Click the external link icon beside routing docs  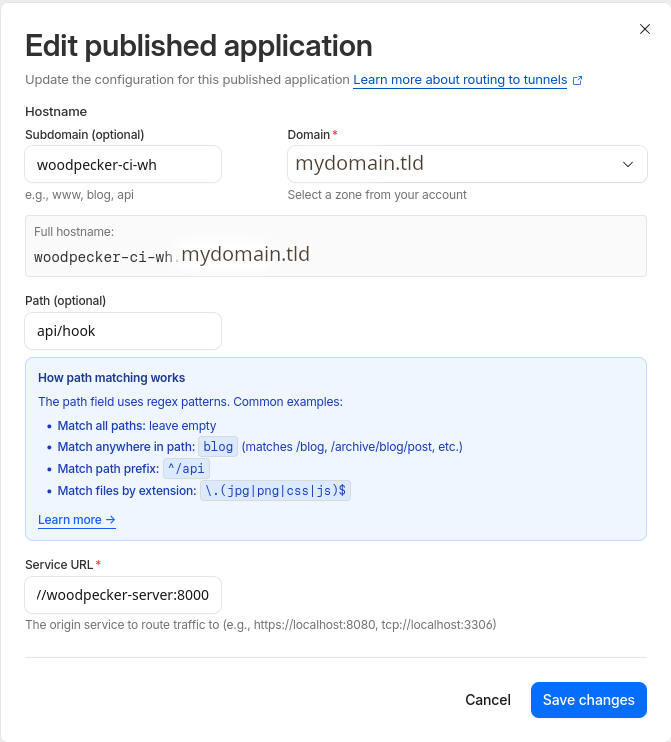[577, 80]
